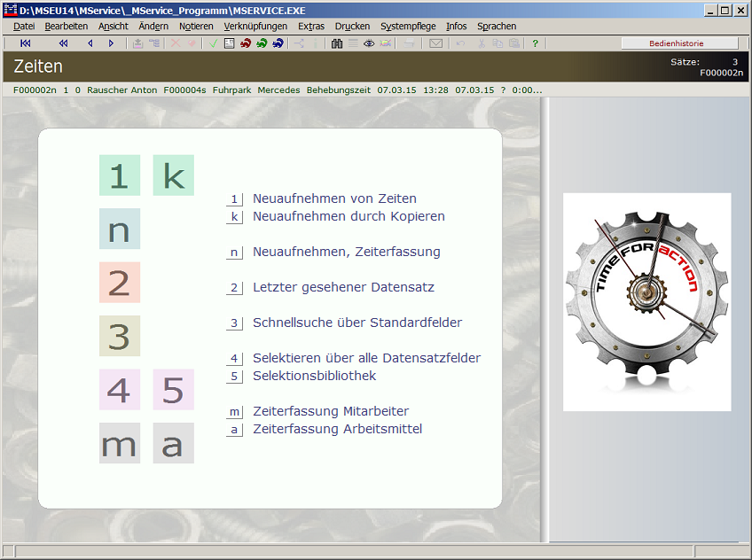Click the next record arrow icon
This screenshot has height=560, width=752.
pos(111,43)
